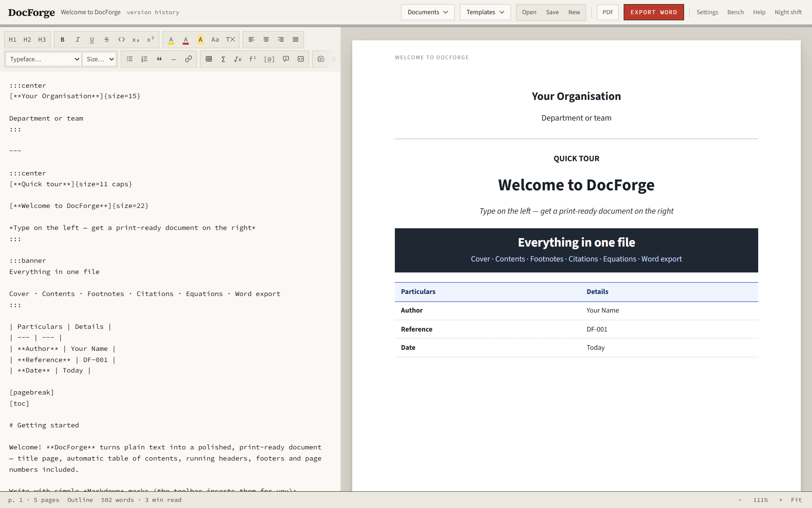
Task: Apply superscript formatting
Action: (x=151, y=40)
